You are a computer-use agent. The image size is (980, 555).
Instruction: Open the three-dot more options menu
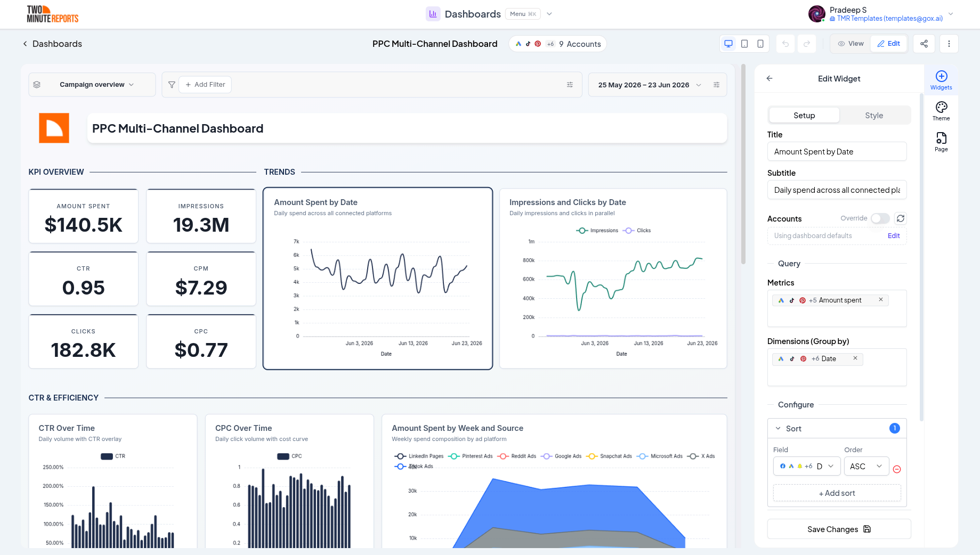[949, 44]
